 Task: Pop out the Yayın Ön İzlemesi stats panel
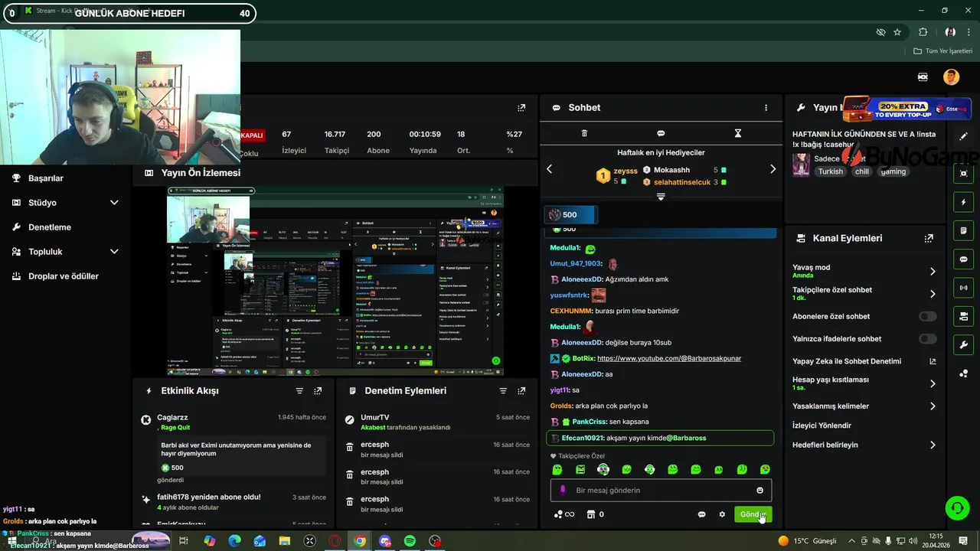(x=521, y=108)
